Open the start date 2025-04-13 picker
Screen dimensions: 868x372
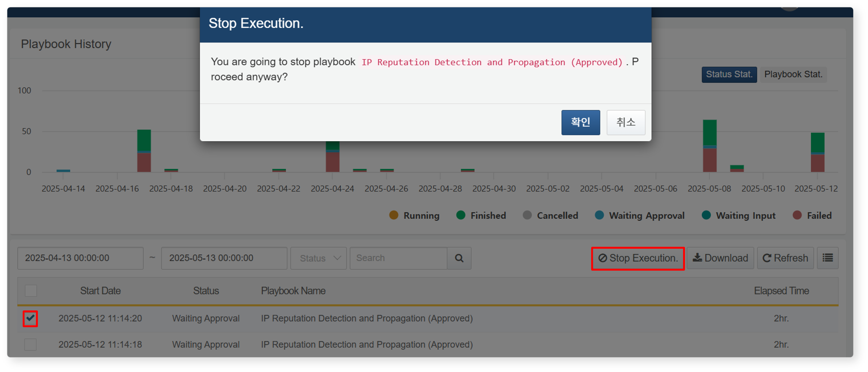(x=80, y=258)
